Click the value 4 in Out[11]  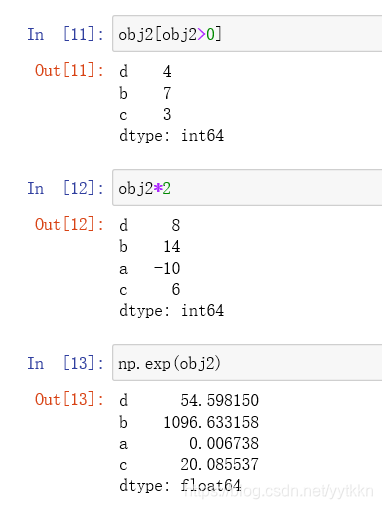(167, 71)
